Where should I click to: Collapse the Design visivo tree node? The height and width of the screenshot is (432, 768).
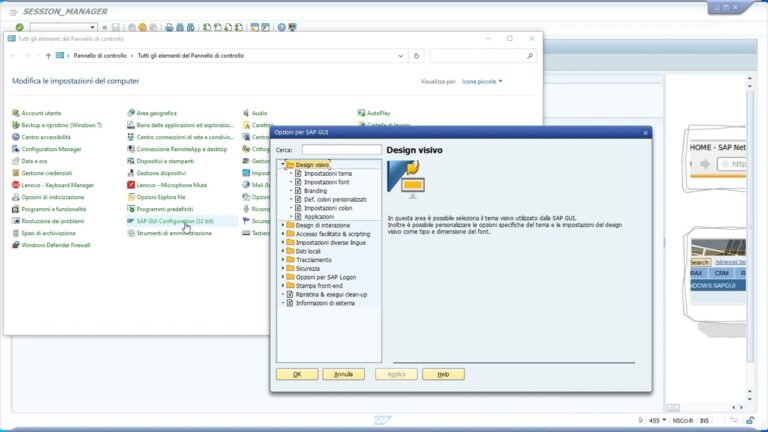[x=283, y=165]
